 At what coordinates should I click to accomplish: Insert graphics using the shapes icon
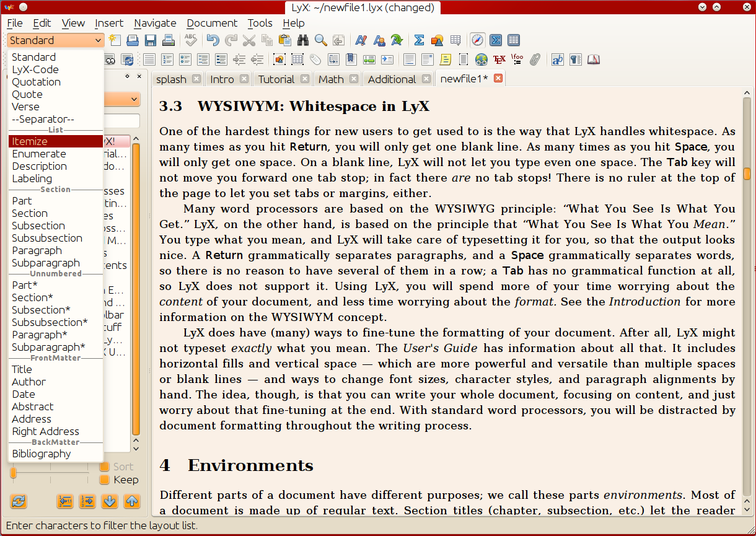pos(437,40)
